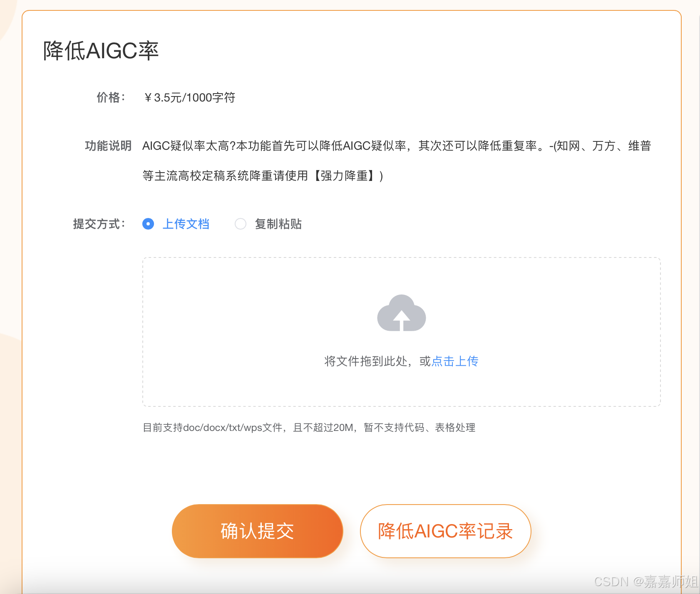Click the 功能说明 label
The height and width of the screenshot is (594, 700).
(x=108, y=146)
